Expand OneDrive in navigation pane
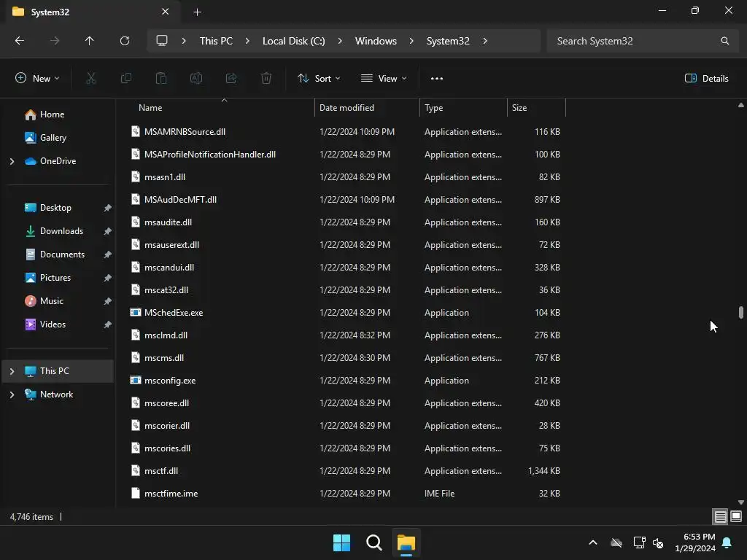Viewport: 747px width, 560px height. point(12,161)
